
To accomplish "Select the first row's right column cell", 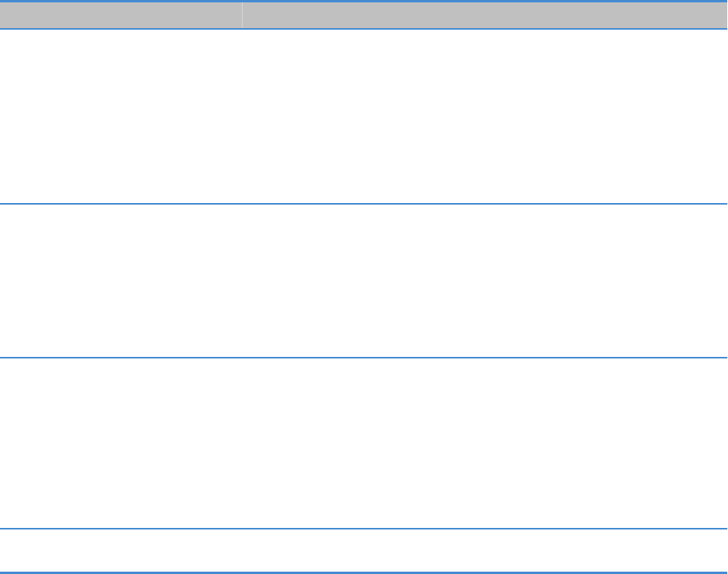I will pyautogui.click(x=485, y=116).
